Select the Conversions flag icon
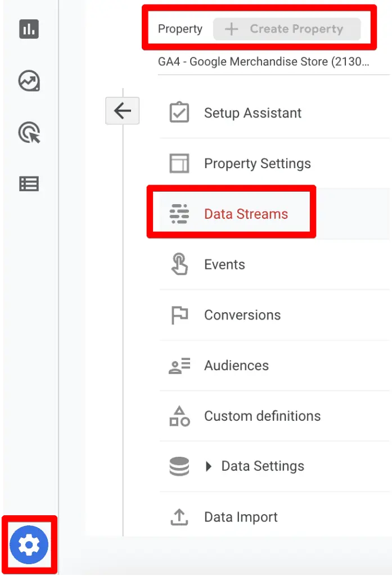The height and width of the screenshot is (576, 392). click(x=179, y=314)
